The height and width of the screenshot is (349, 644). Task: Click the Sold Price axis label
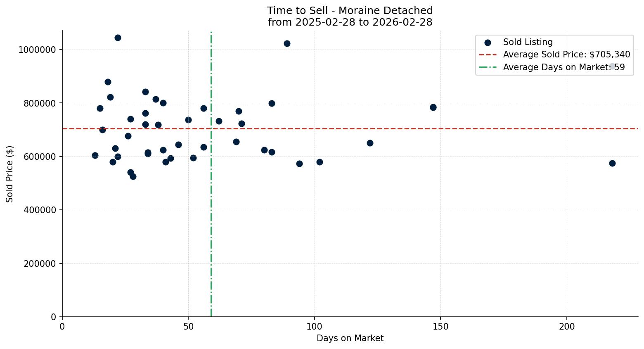(10, 174)
